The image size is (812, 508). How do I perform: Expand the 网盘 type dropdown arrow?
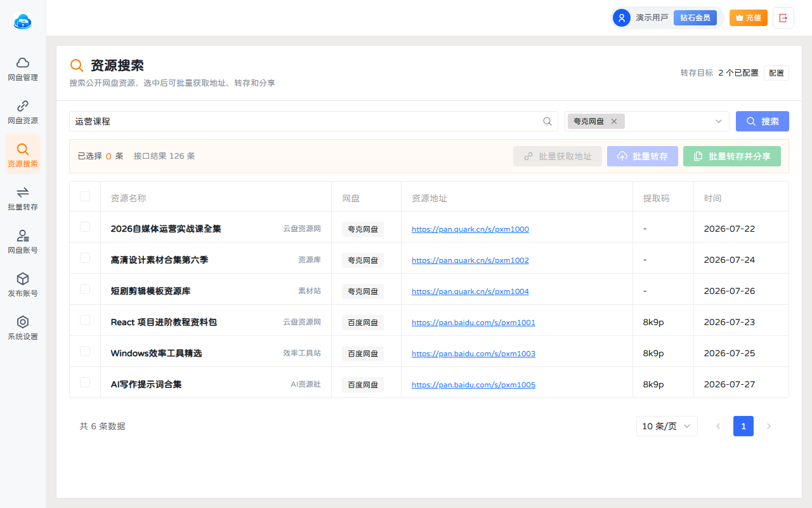point(719,121)
